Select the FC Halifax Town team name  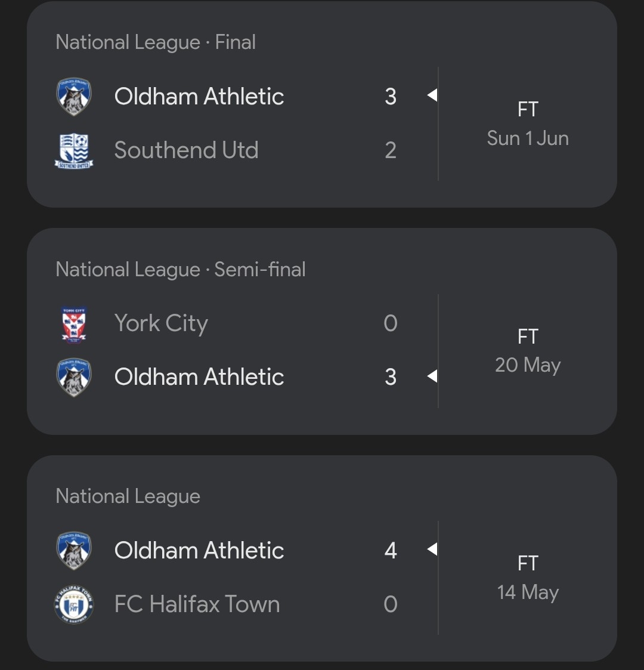point(197,604)
